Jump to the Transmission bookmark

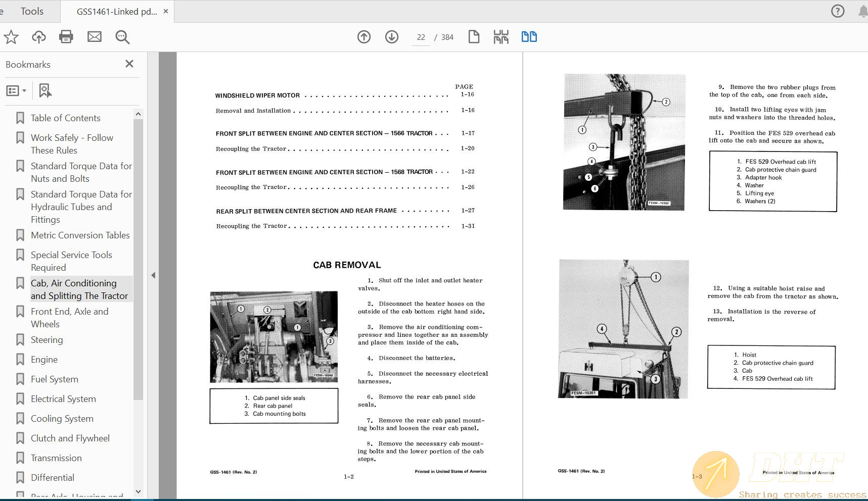point(56,458)
